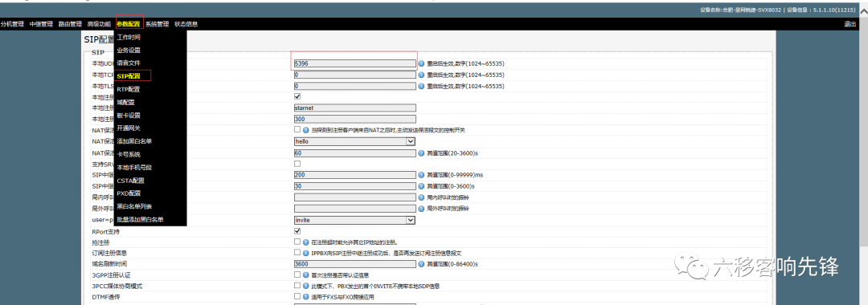
Task: Uncheck the RPort支持 checkbox
Action: pos(297,231)
